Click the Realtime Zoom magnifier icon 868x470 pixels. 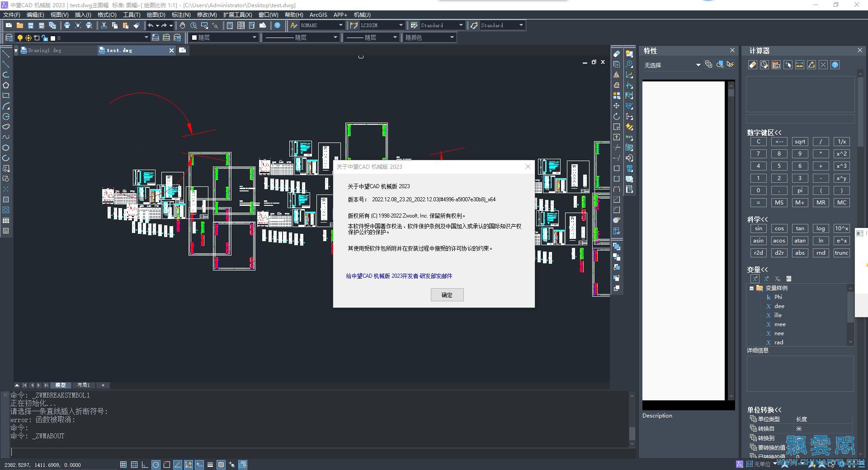[x=193, y=25]
